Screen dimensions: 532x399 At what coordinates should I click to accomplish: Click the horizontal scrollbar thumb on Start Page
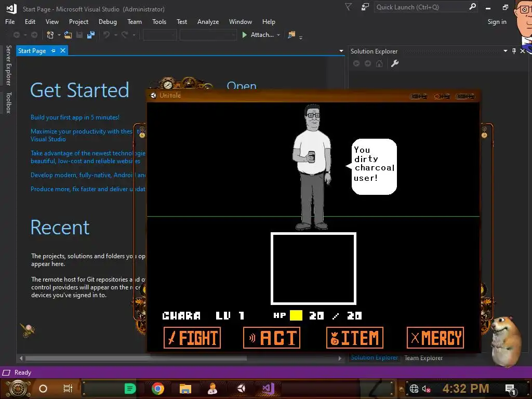point(136,358)
